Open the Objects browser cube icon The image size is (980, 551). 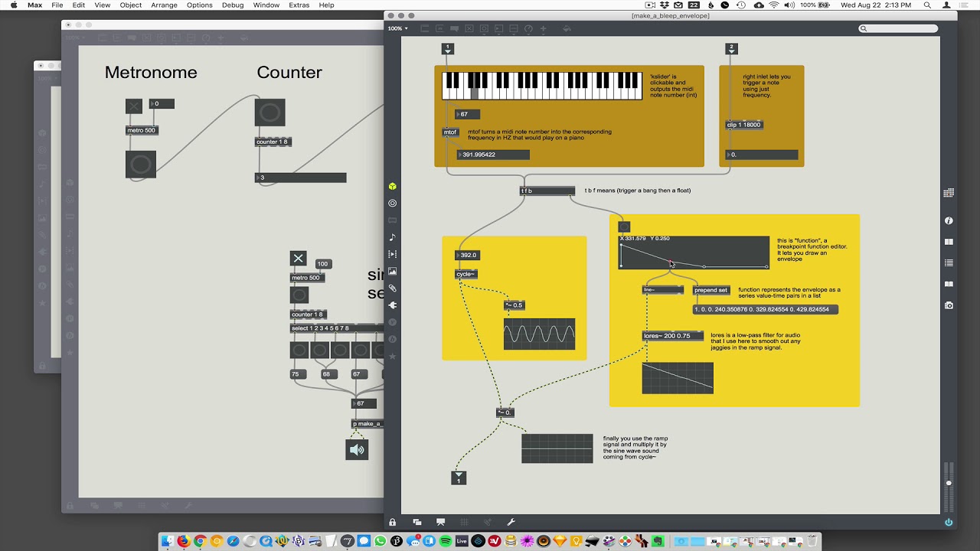click(392, 186)
